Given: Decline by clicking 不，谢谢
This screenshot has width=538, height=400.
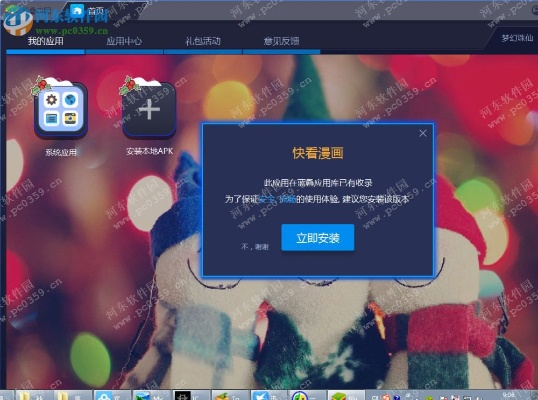Looking at the screenshot, I should pyautogui.click(x=255, y=247).
